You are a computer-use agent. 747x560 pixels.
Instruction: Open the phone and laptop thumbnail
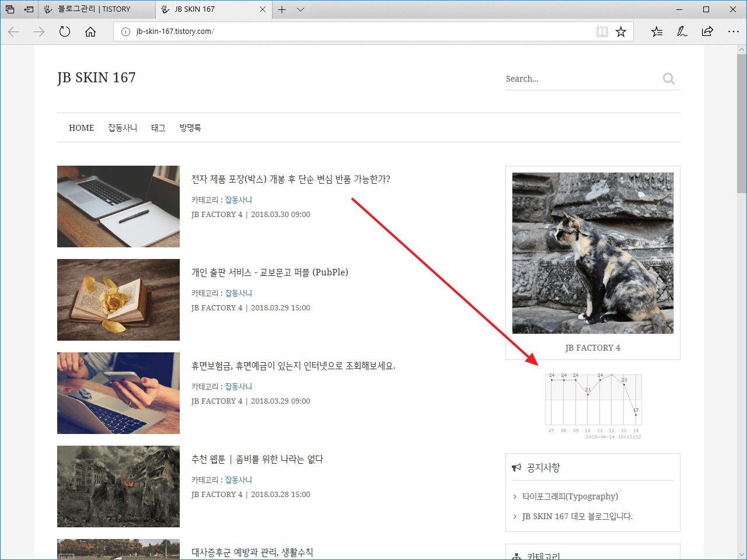click(x=118, y=393)
